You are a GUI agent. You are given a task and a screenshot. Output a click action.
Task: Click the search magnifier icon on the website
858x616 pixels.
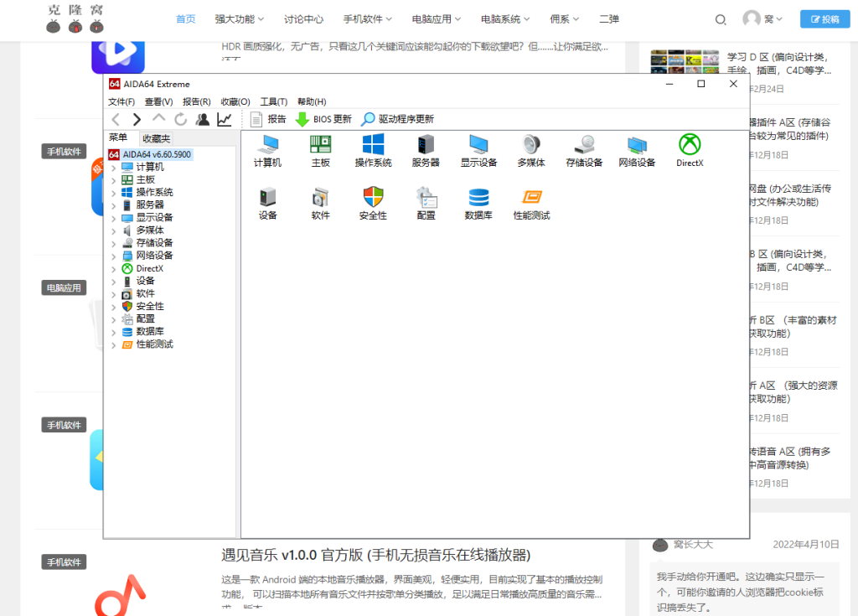point(721,20)
